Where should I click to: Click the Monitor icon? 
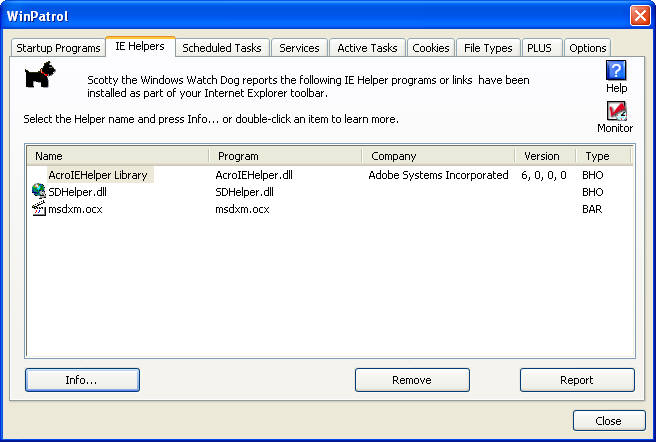tap(616, 111)
